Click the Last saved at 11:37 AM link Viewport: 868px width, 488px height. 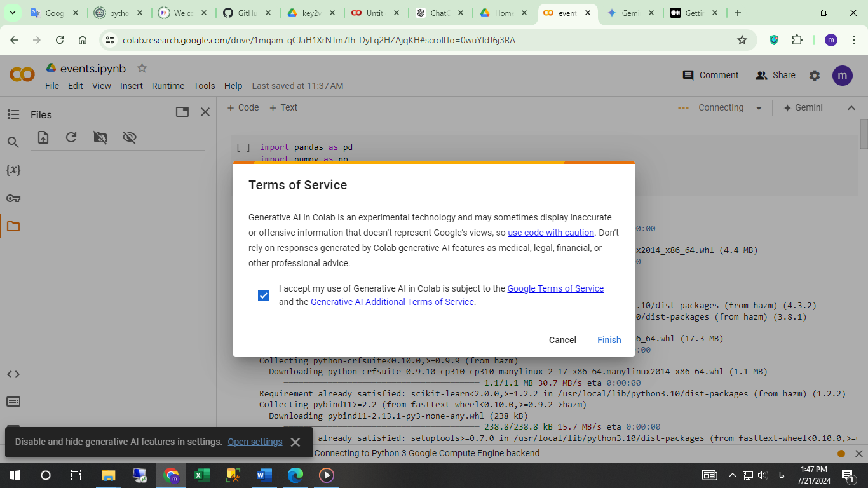(297, 86)
